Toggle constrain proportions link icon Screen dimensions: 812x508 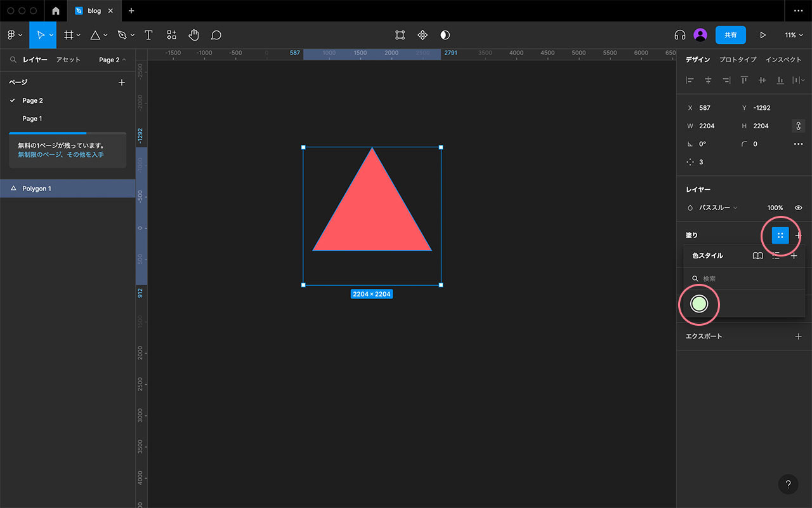798,126
